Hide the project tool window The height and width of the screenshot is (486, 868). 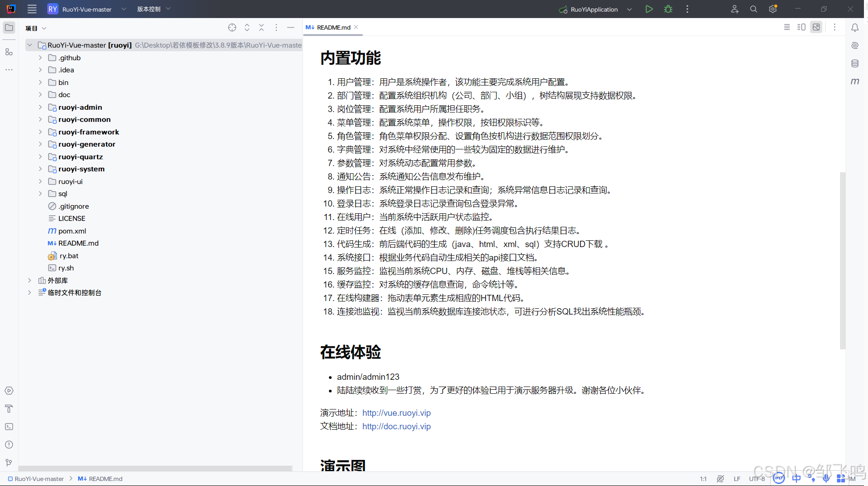(x=291, y=27)
